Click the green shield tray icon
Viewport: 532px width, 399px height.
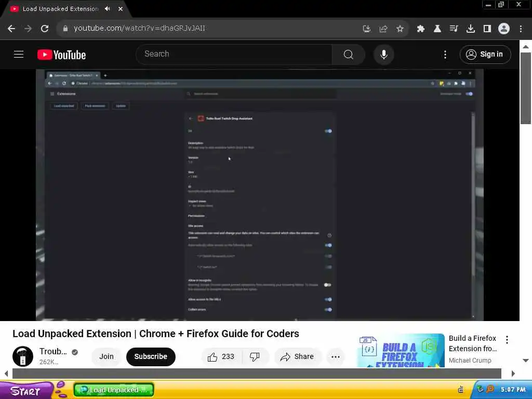pyautogui.click(x=480, y=390)
